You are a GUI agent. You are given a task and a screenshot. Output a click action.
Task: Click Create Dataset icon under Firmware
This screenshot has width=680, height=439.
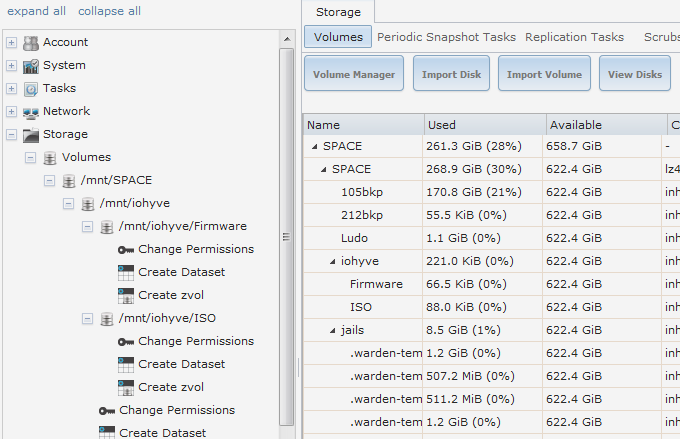[127, 272]
